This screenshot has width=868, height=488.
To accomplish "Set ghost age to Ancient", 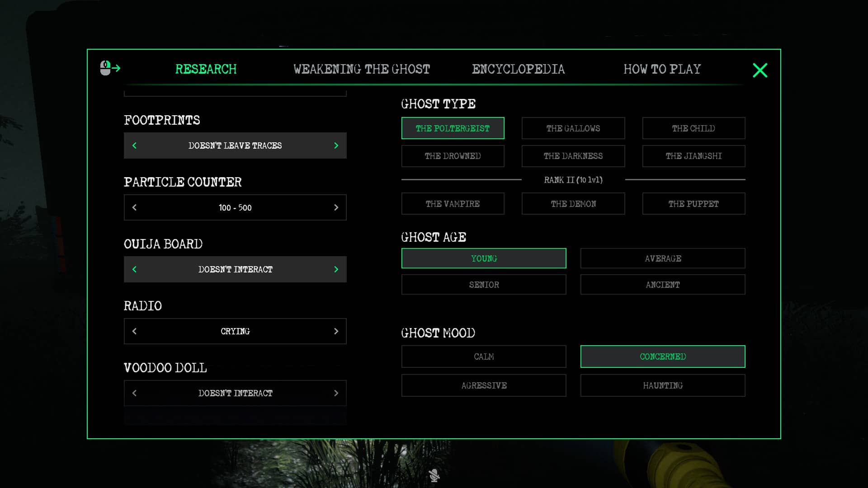I will [x=663, y=285].
